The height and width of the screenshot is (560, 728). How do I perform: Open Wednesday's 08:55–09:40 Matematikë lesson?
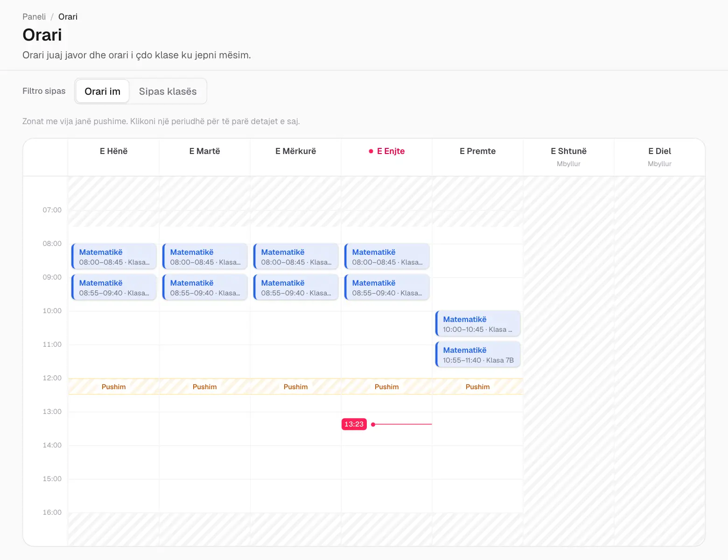[x=296, y=287]
